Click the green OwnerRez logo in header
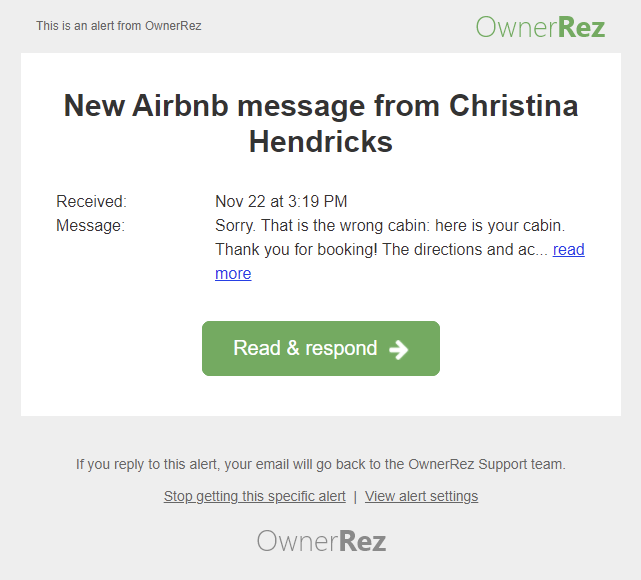 click(539, 26)
